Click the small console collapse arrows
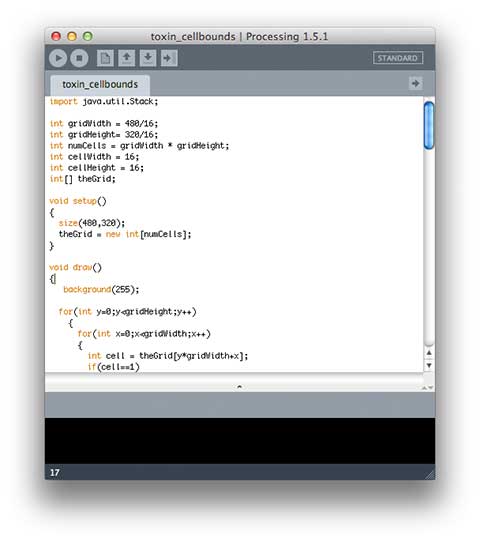This screenshot has height=542, width=480. pyautogui.click(x=427, y=388)
